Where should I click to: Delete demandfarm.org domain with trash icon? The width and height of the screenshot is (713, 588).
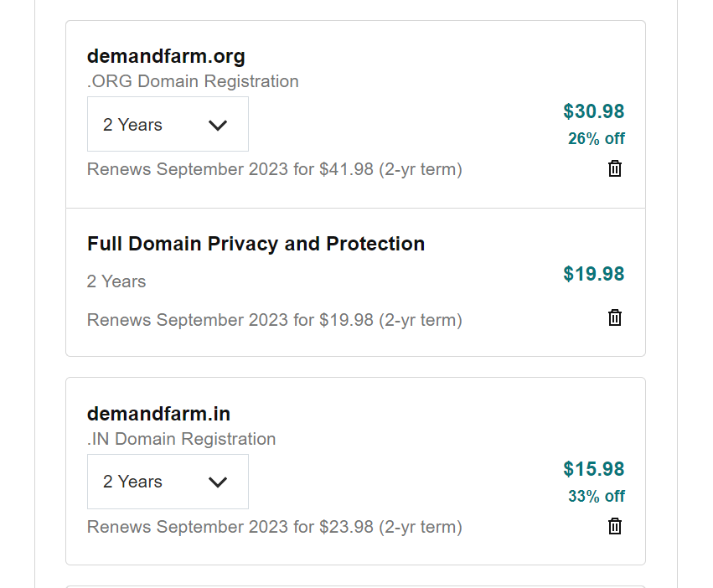[615, 168]
